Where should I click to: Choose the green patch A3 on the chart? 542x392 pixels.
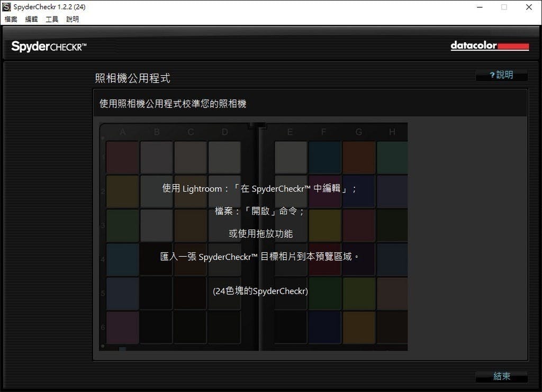point(122,225)
